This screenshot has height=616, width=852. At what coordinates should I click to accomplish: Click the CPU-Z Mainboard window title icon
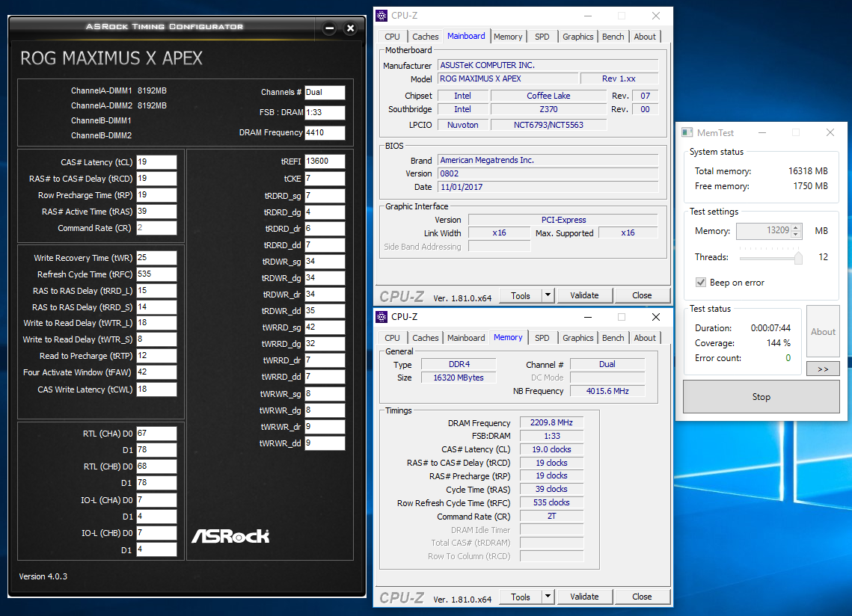pos(382,16)
